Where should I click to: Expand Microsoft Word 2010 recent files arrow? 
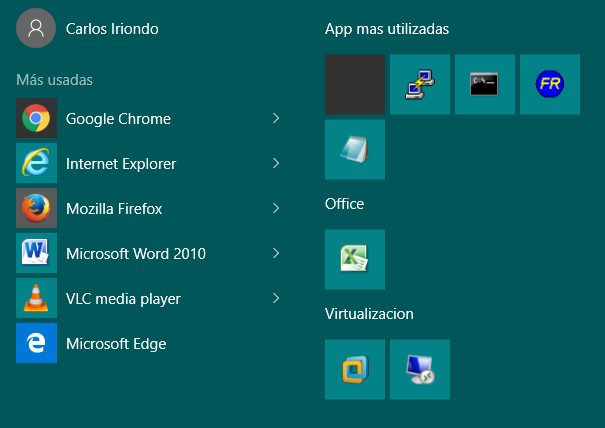tap(276, 254)
